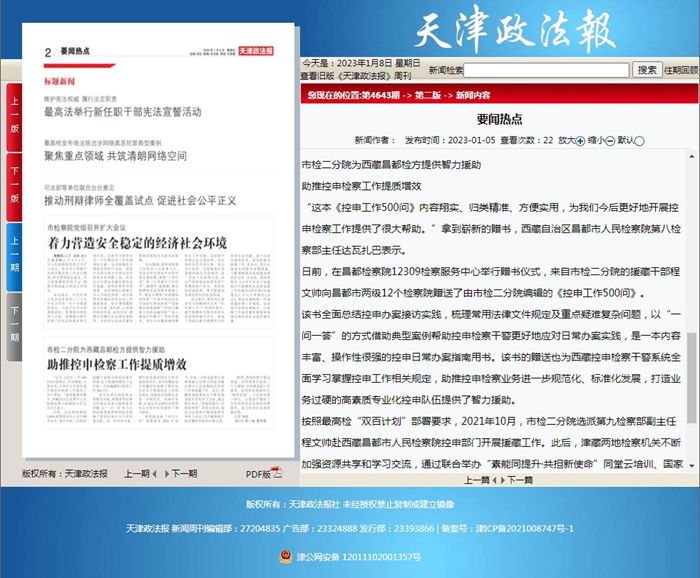Click the 津ICP备2021008747号-1 record link
700x578 pixels.
525,528
